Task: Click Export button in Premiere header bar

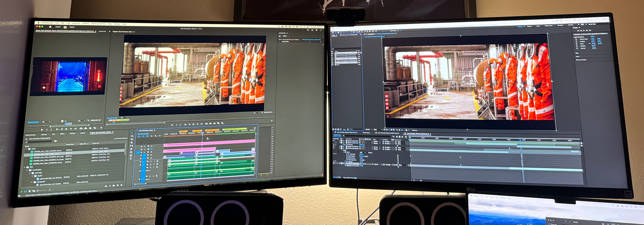Action: pyautogui.click(x=72, y=27)
